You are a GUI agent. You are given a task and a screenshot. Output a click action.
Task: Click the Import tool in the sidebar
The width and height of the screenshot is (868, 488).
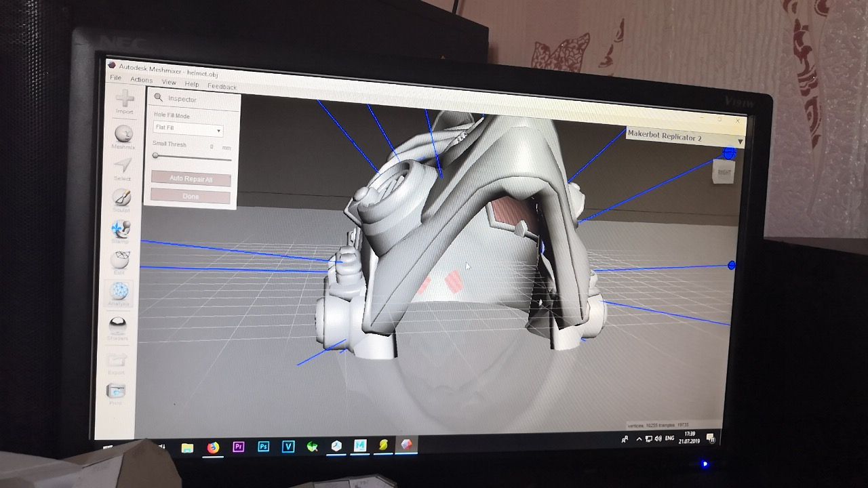coord(125,102)
